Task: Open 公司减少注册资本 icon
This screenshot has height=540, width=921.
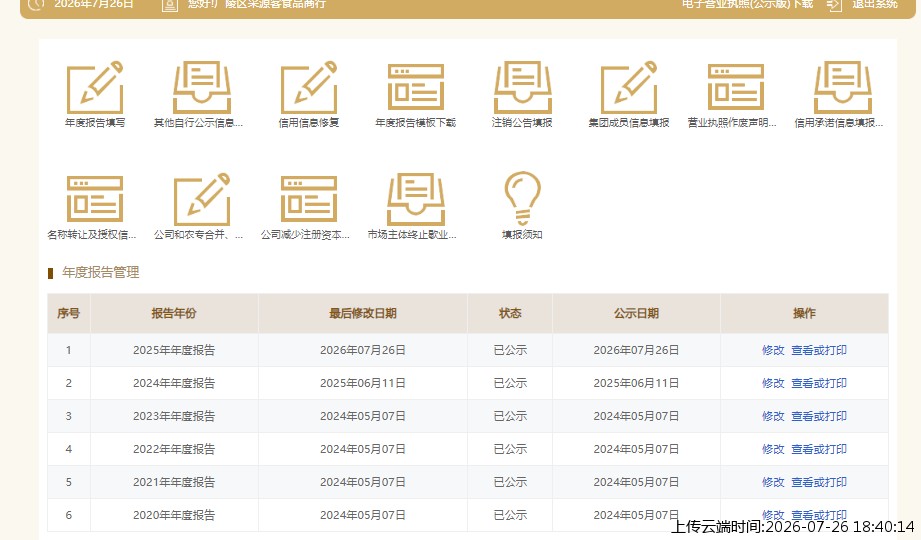Action: [x=308, y=199]
